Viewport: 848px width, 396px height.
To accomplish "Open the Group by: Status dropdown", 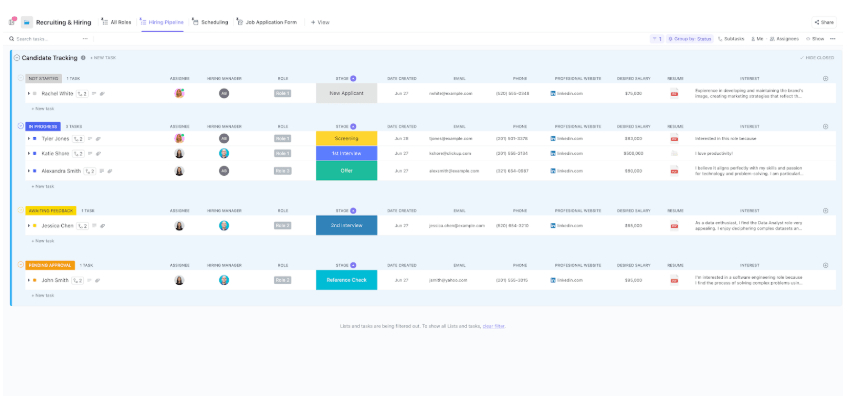I will 689,39.
